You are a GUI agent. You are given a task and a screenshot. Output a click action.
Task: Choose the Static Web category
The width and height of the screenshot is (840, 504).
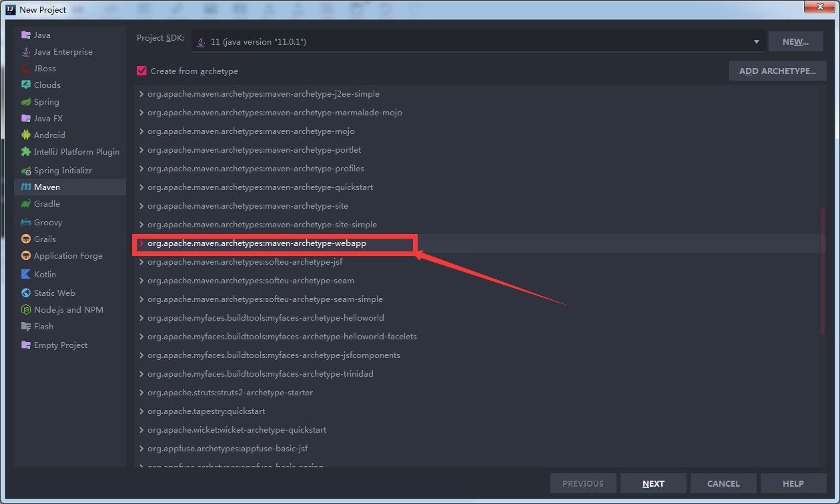coord(53,293)
